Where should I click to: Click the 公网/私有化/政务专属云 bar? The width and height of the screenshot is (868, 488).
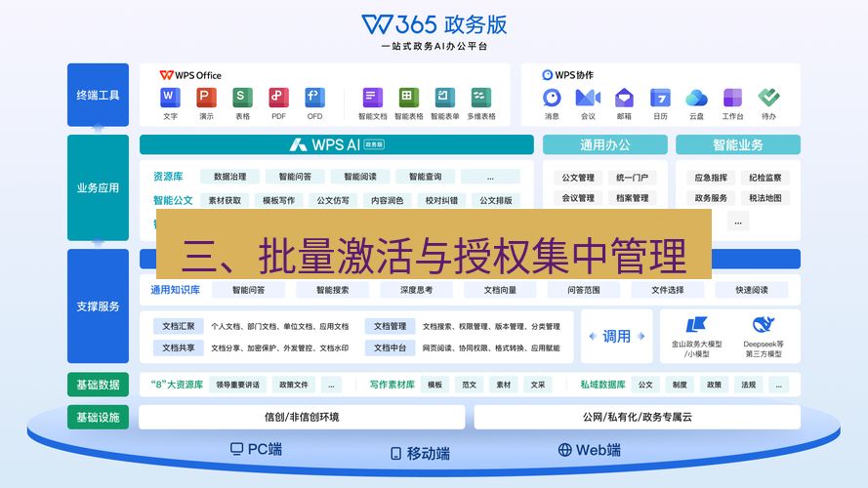[638, 417]
